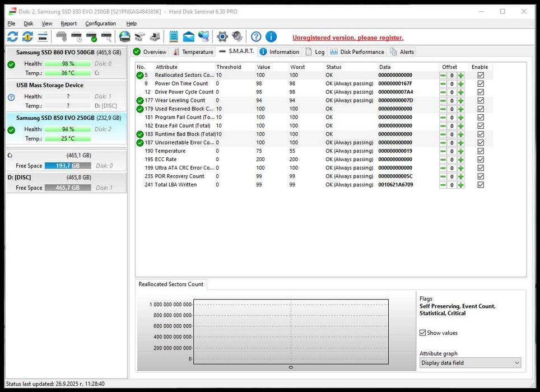
Task: Click the question mark help icon
Action: [256, 37]
